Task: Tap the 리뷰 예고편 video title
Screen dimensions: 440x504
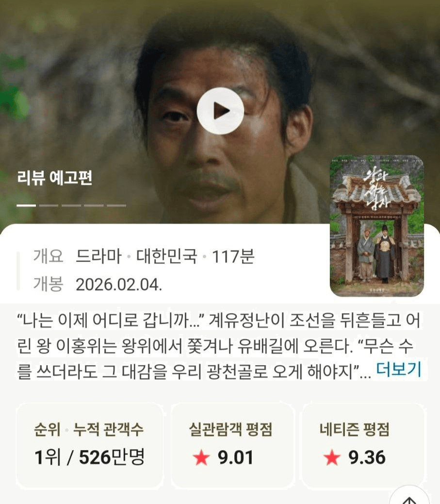Action: pyautogui.click(x=55, y=178)
